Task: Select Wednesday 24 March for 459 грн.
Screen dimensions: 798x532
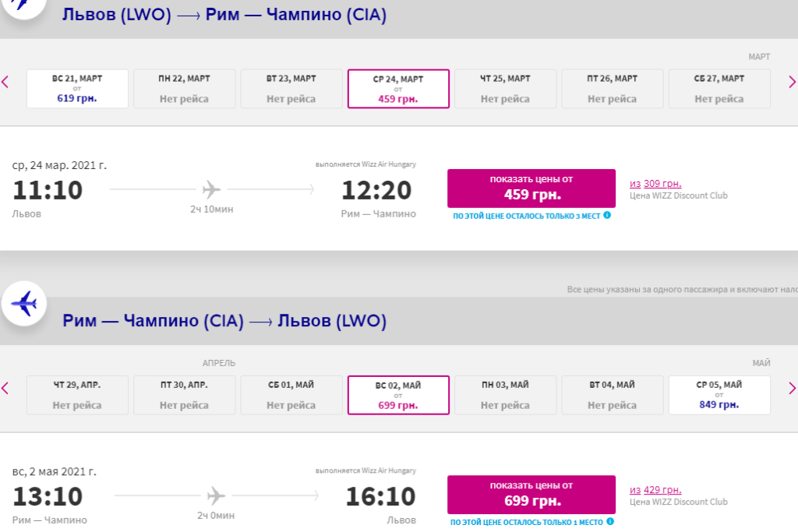Action: (x=398, y=89)
